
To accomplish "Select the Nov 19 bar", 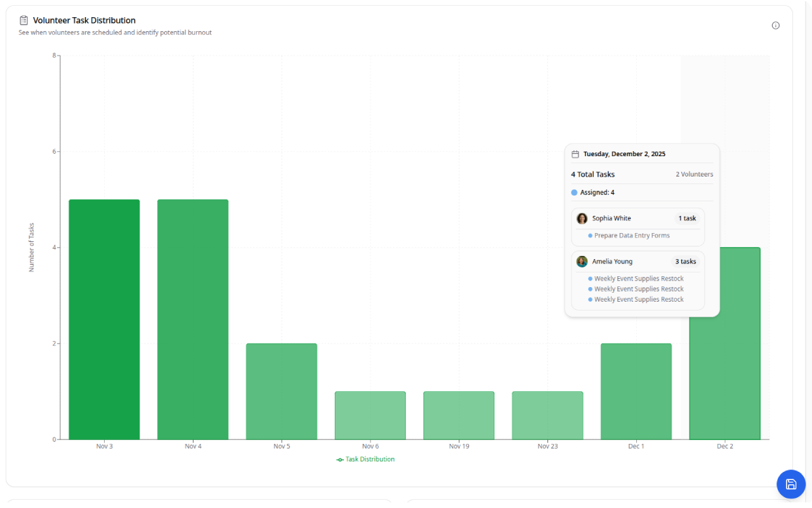I will pyautogui.click(x=459, y=415).
